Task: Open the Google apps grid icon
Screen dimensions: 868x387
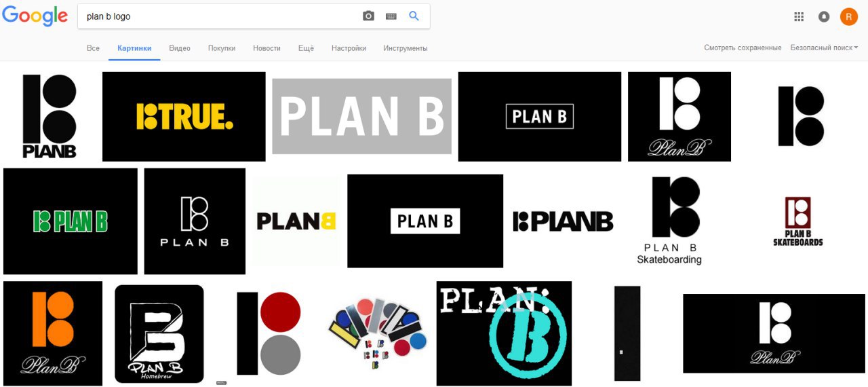Action: point(799,16)
